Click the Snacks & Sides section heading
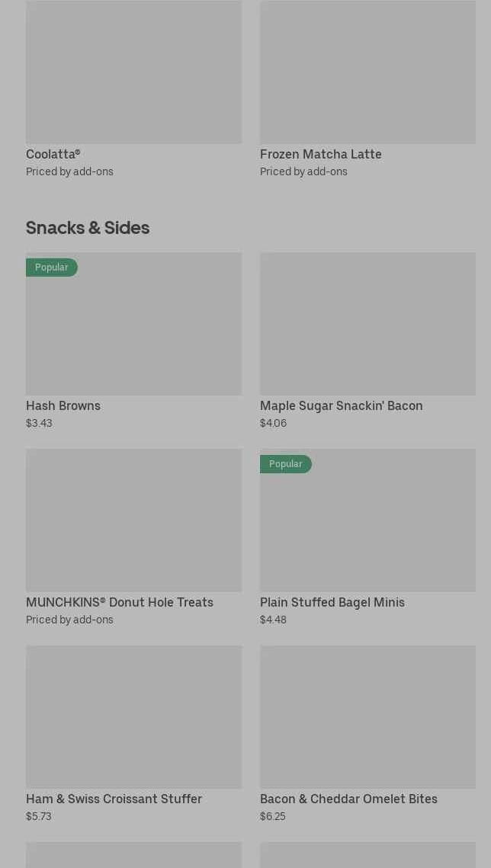This screenshot has height=868, width=491. tap(88, 228)
